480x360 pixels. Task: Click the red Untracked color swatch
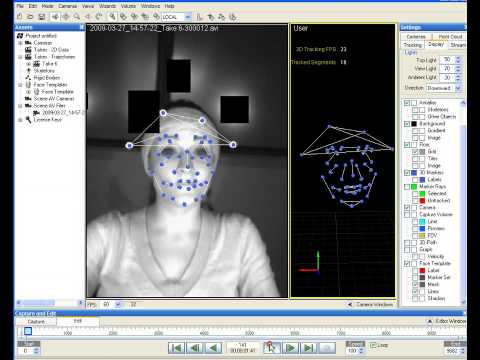(422, 200)
